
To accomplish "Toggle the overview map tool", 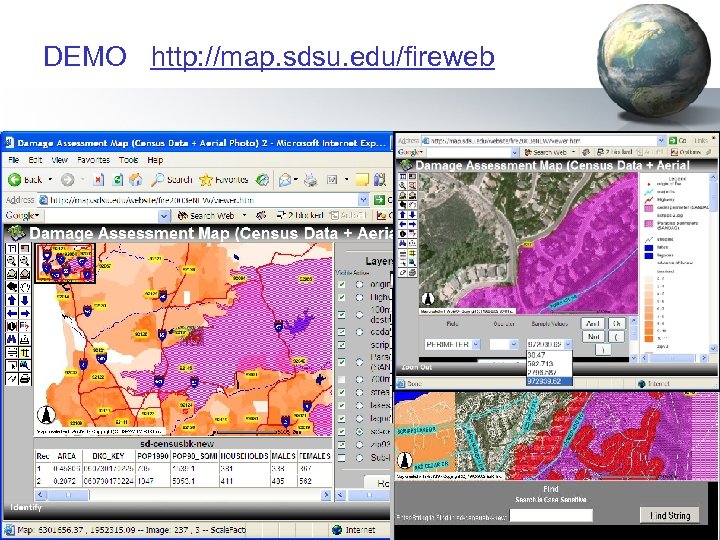I will click(24, 249).
